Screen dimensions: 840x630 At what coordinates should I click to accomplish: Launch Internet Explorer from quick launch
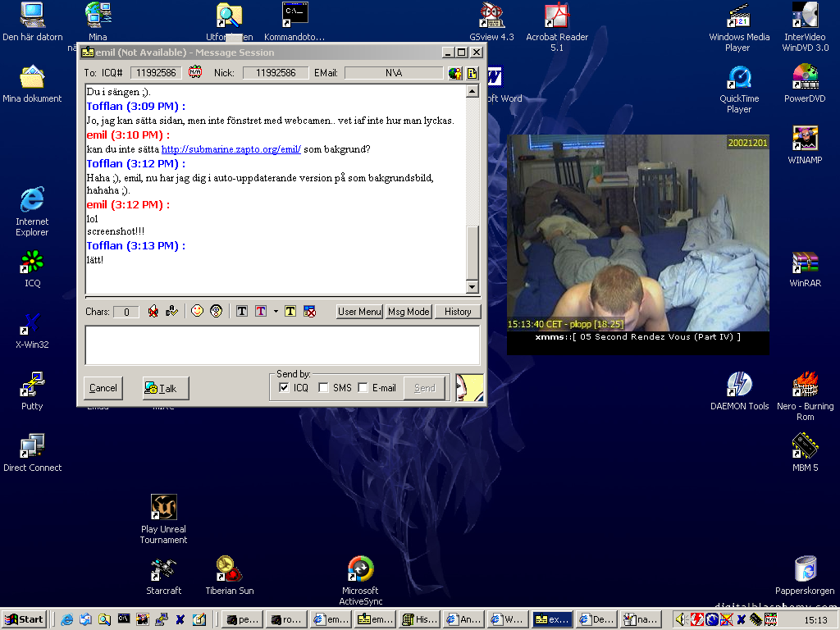tap(67, 620)
